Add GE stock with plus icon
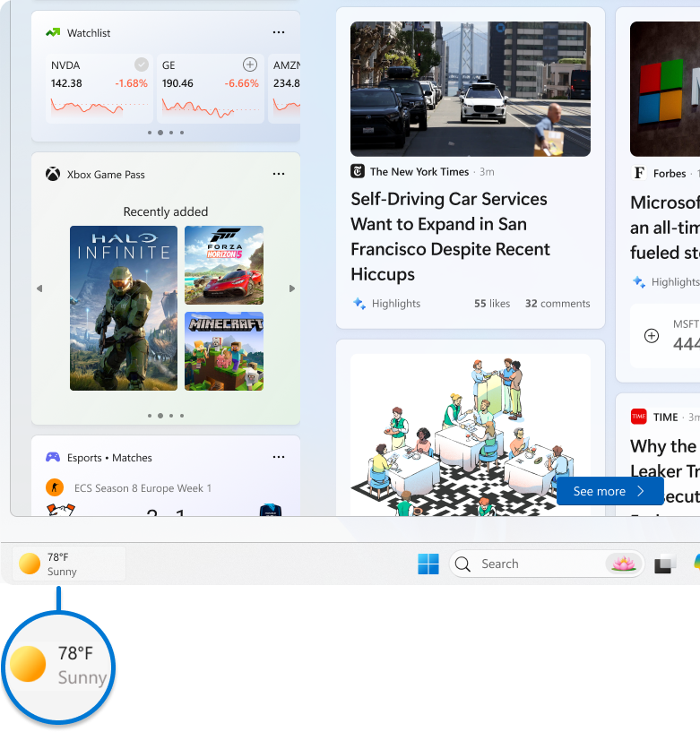 (x=250, y=65)
